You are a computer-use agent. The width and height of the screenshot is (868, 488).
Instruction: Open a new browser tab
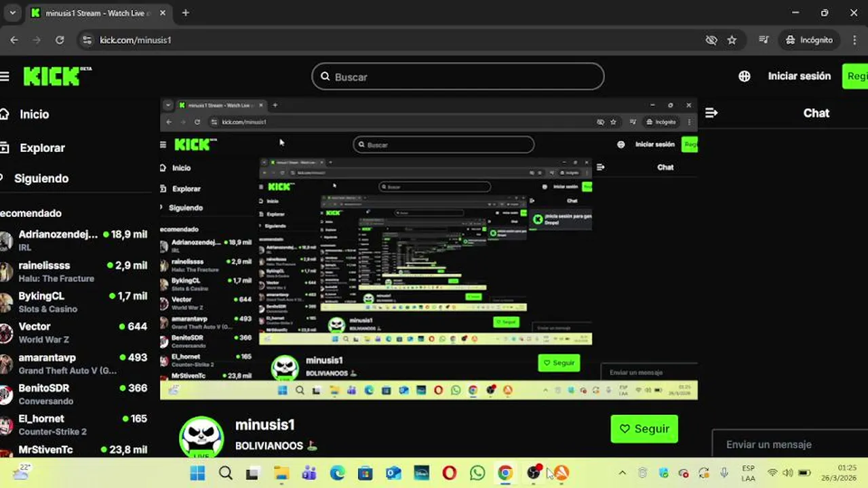[185, 13]
